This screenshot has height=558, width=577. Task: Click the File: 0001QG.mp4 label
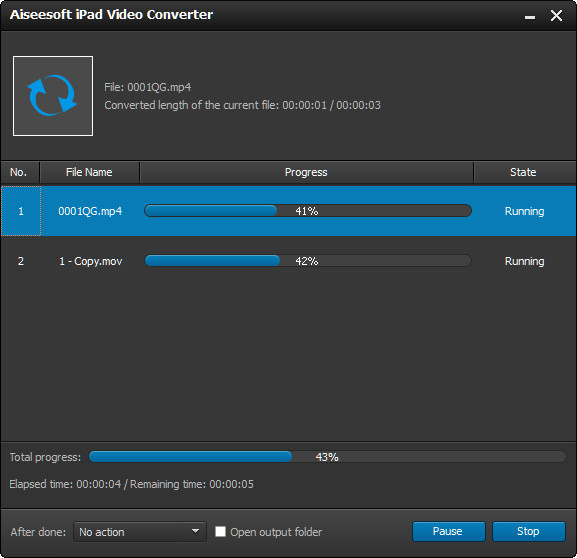click(x=148, y=87)
